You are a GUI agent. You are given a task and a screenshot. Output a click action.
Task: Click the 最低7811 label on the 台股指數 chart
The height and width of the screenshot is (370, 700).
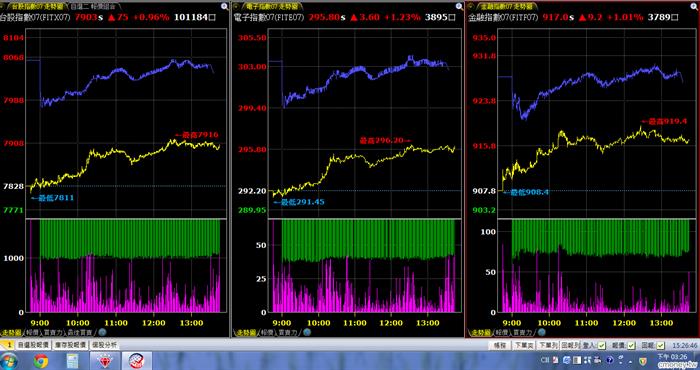(x=52, y=198)
